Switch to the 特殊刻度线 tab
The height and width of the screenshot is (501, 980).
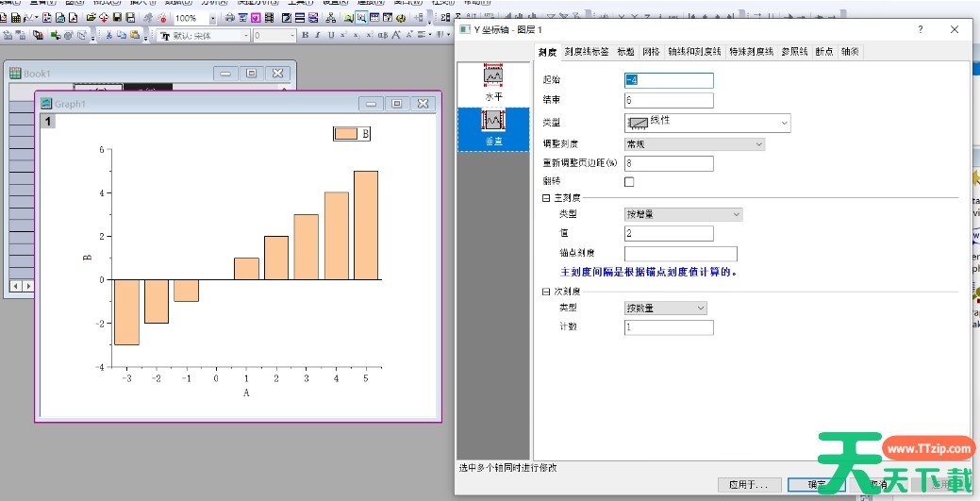coord(752,52)
